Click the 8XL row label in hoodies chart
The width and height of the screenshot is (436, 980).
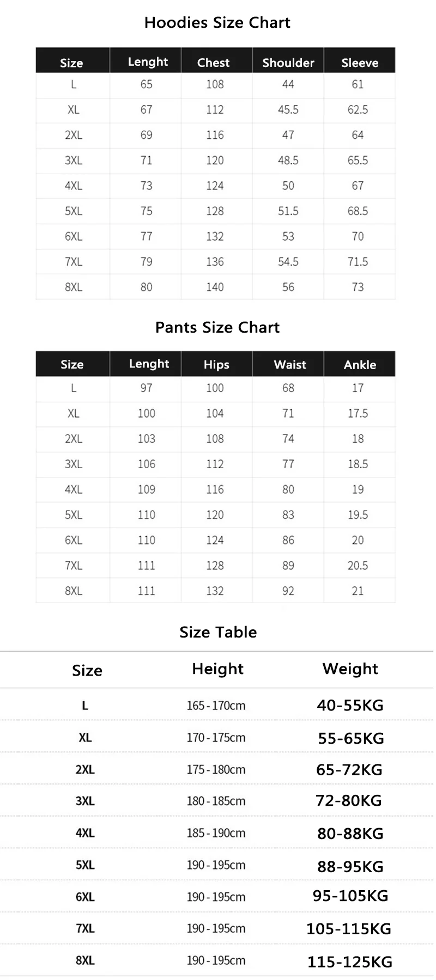(x=74, y=287)
